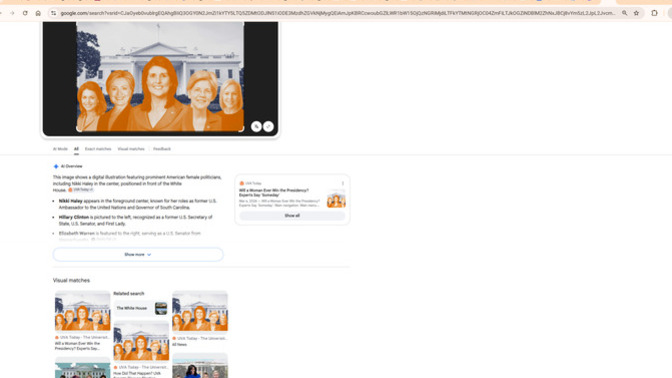Open 'Will a Woman Ever Win the Presidency?' source card title
The image size is (672, 378).
(x=274, y=193)
